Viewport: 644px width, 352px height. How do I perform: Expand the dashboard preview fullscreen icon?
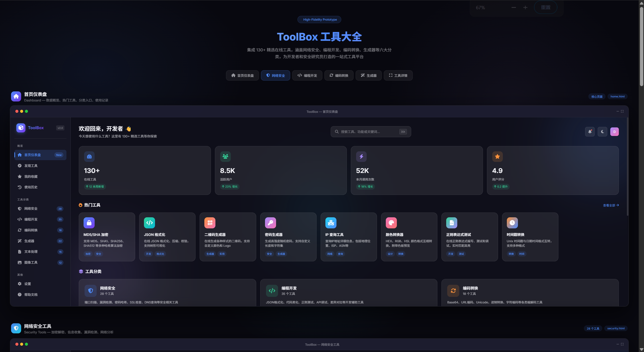point(622,111)
